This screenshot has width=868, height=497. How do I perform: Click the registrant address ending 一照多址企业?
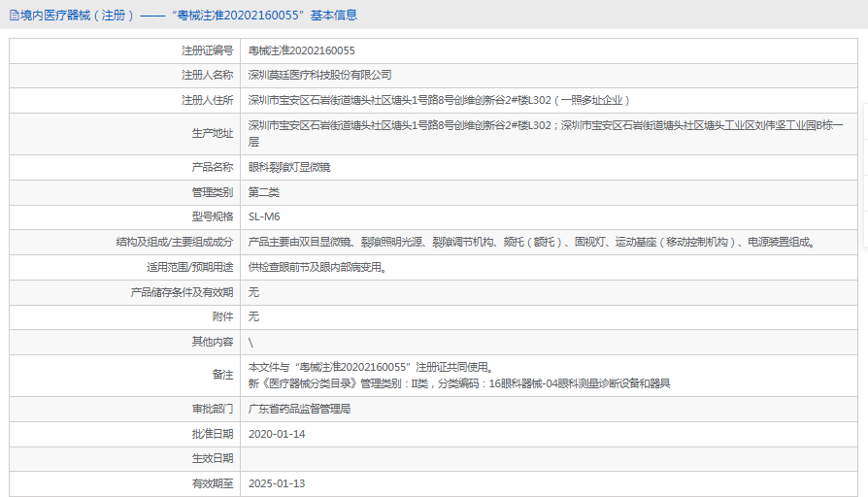(x=439, y=100)
